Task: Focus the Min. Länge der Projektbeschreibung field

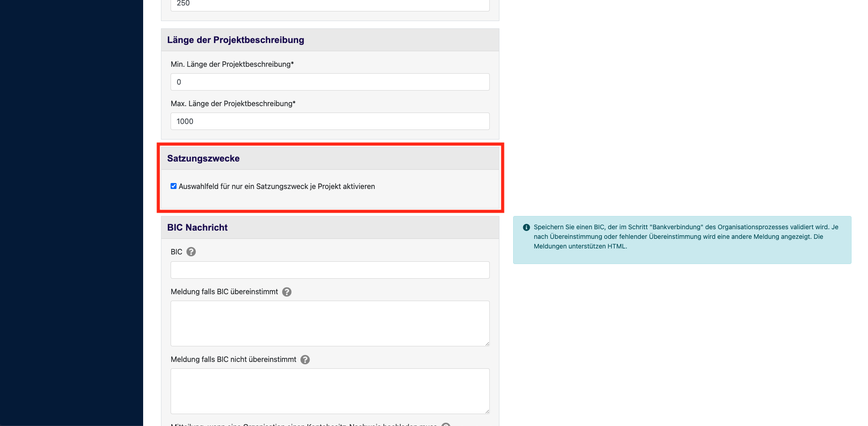Action: pyautogui.click(x=330, y=82)
